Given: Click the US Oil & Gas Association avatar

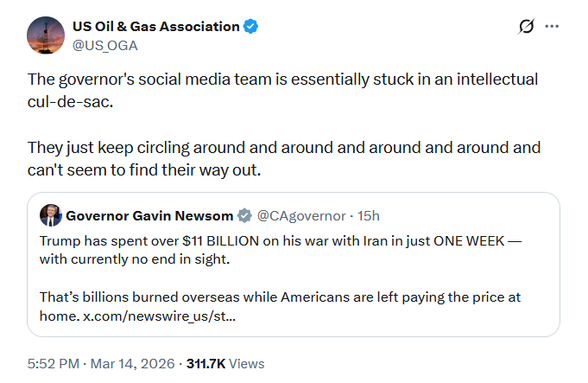Looking at the screenshot, I should (x=44, y=35).
